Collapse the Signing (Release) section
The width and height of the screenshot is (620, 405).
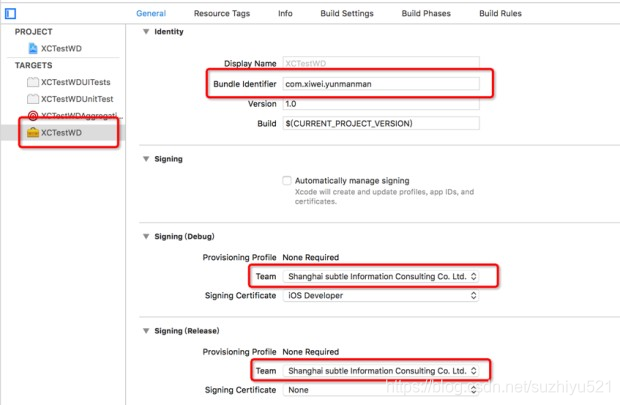pyautogui.click(x=146, y=331)
